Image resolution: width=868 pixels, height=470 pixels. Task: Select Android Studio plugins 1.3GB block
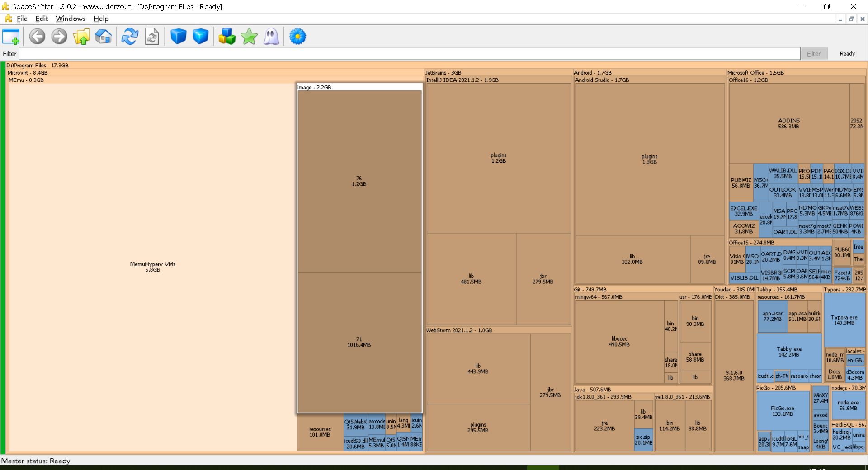click(650, 159)
